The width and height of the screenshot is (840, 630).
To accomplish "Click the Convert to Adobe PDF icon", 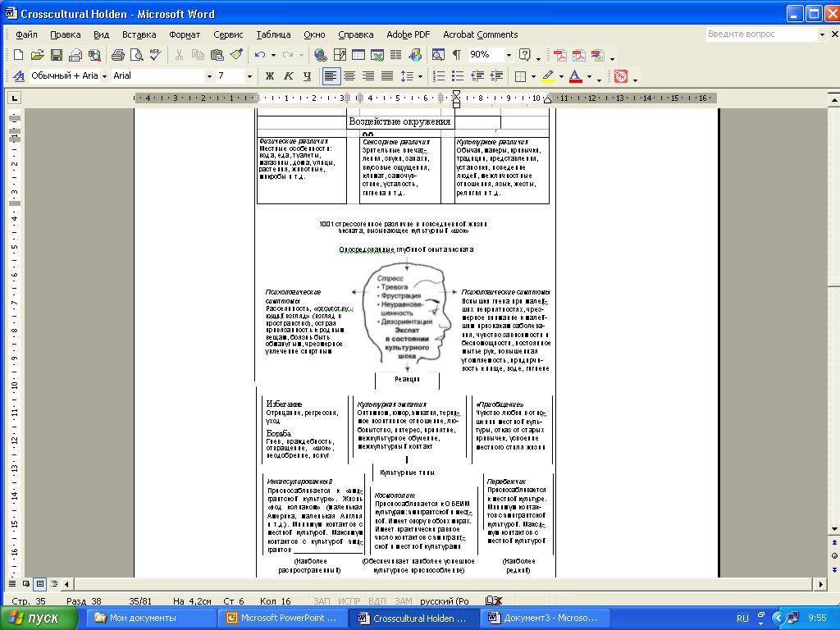I will pyautogui.click(x=559, y=55).
